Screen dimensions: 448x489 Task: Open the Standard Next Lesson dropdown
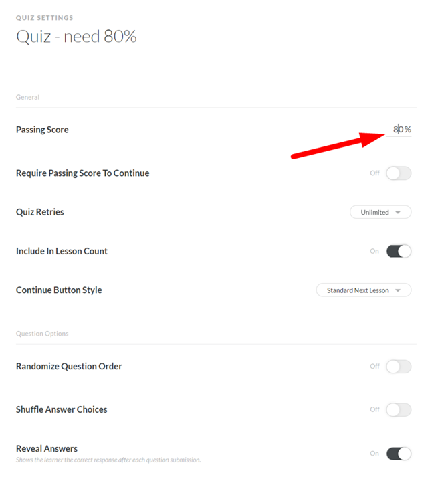[x=364, y=290]
